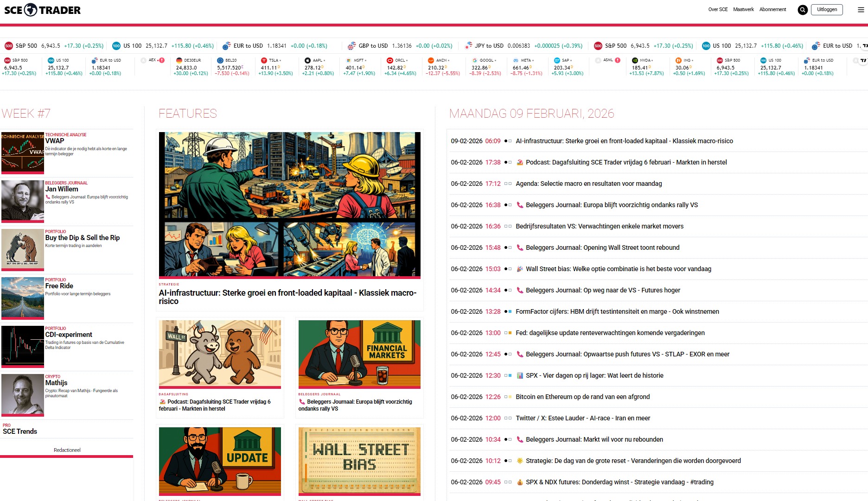This screenshot has width=868, height=501.
Task: Click the 'WEEK #7' heading
Action: click(26, 114)
